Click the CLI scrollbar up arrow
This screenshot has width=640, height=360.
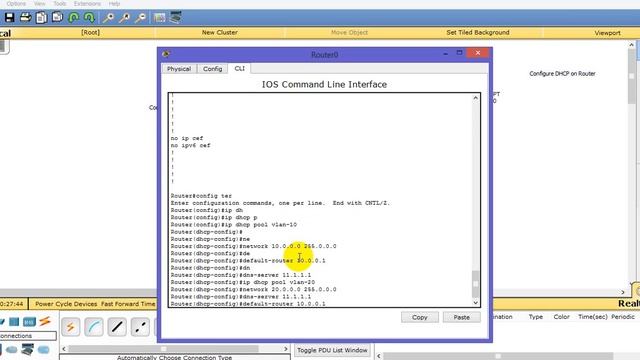[x=476, y=98]
